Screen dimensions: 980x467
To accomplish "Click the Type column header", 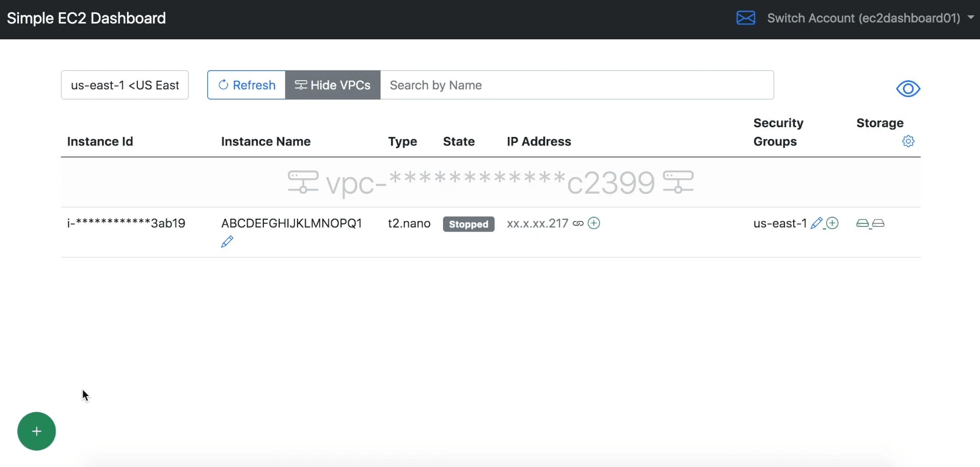I will 403,142.
